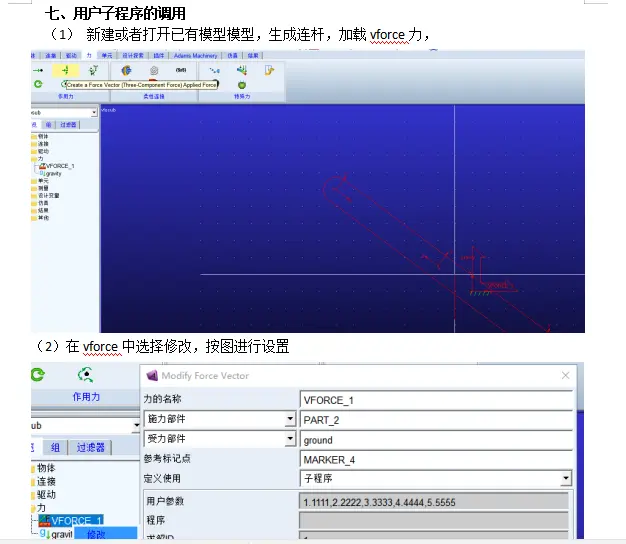Open model dropdown arrow in lower browser

tap(137, 425)
